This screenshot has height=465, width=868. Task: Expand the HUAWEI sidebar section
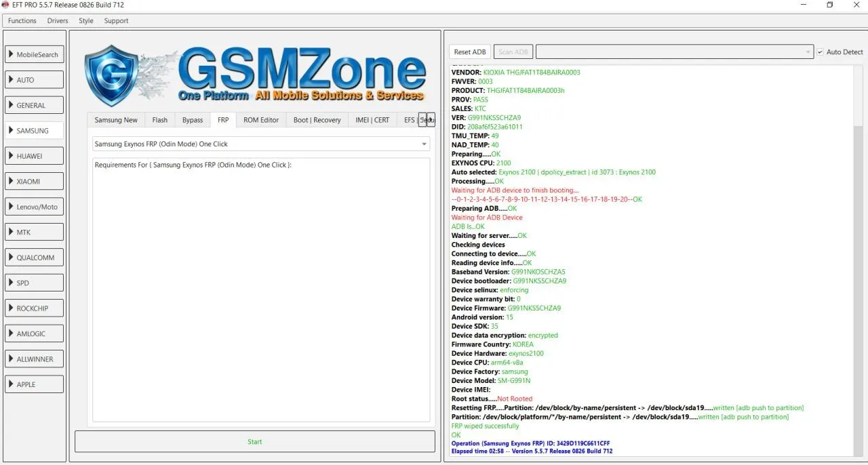coord(35,156)
